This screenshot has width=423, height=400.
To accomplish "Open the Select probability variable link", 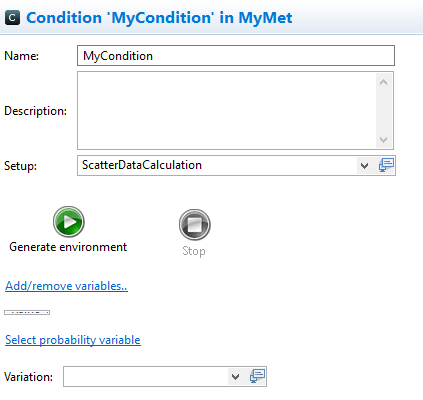I will (x=73, y=340).
